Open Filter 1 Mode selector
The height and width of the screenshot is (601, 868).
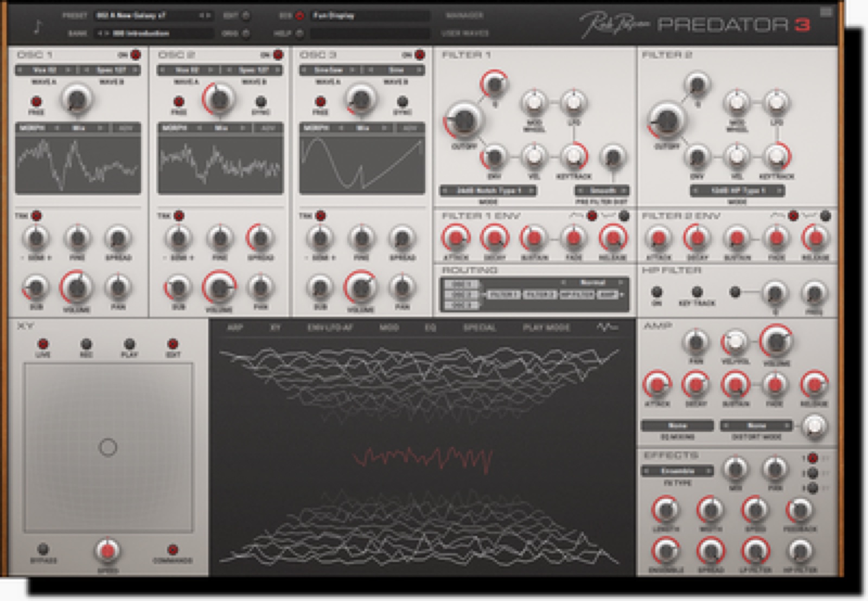click(x=488, y=190)
